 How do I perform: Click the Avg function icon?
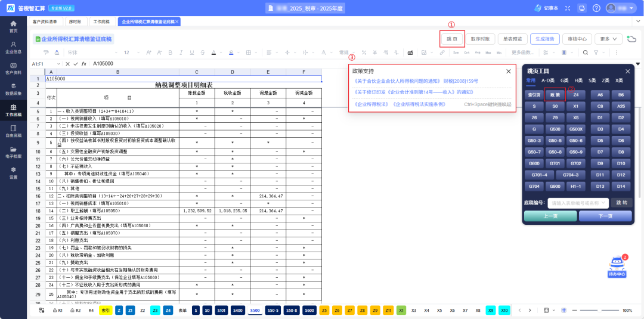click(x=478, y=52)
